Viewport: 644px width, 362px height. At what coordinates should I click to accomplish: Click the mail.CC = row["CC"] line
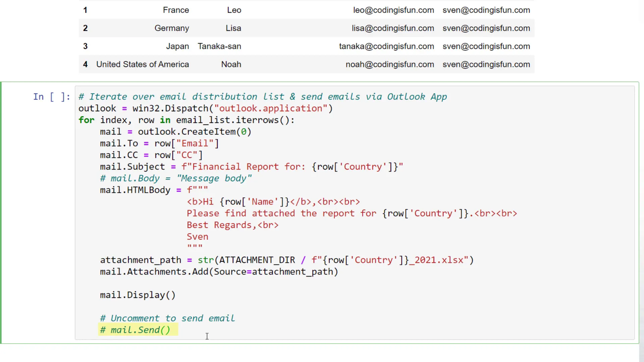(x=151, y=155)
